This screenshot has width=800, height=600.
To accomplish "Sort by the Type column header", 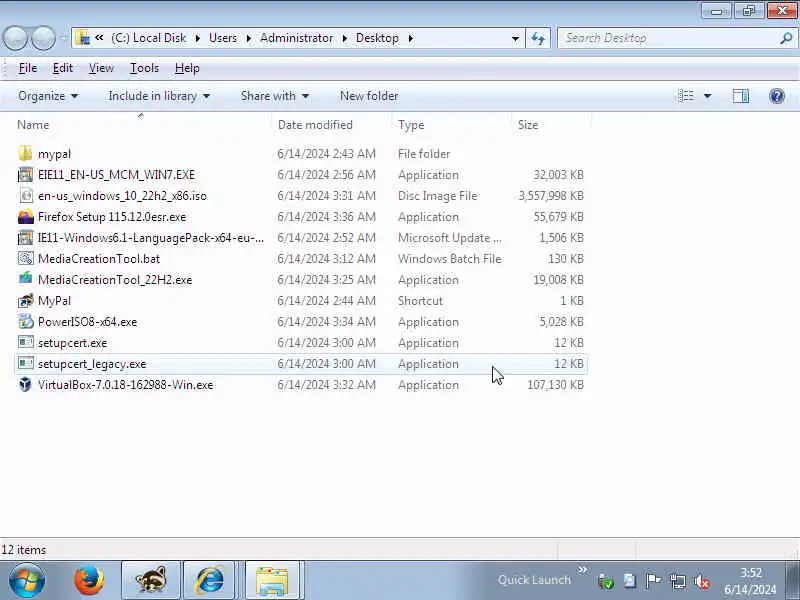I will click(x=451, y=125).
